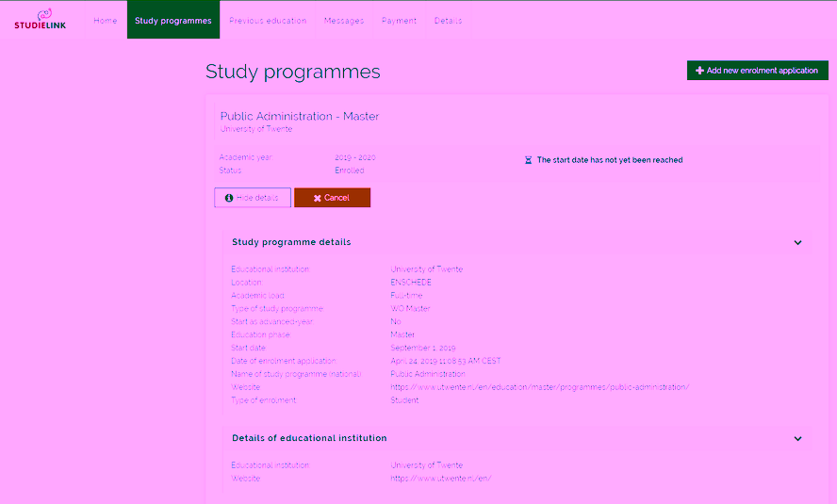Click the info icon on Hide details
This screenshot has height=504, width=837.
pos(229,198)
